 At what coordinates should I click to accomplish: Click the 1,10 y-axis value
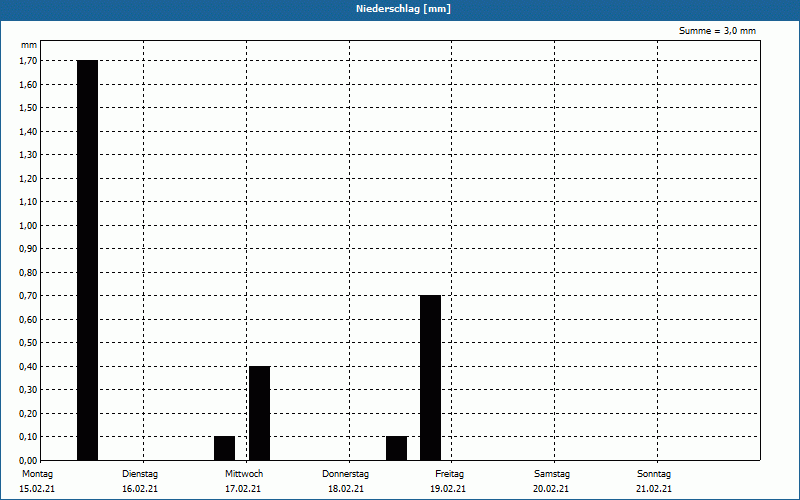click(28, 202)
